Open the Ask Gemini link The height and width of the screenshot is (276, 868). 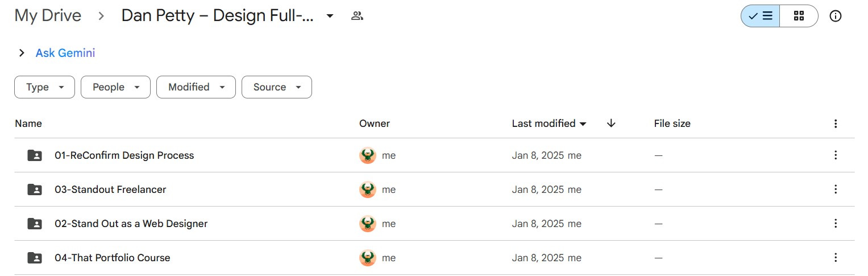[65, 53]
